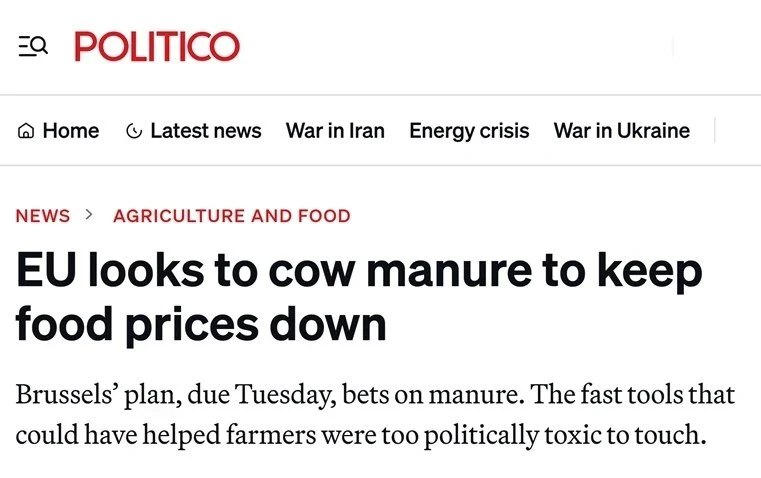The image size is (761, 478).
Task: Open the AGRICULTURE AND FOOD category link
Action: (232, 216)
